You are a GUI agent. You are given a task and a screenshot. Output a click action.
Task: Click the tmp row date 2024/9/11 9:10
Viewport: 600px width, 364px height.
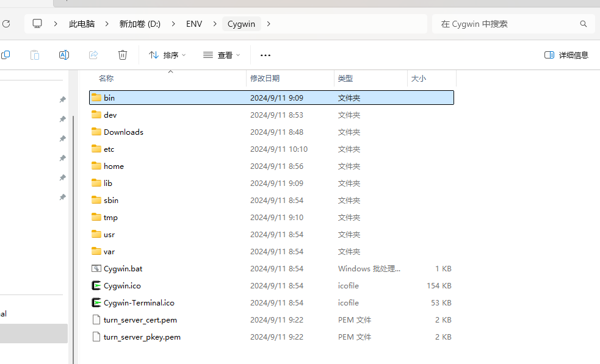277,217
